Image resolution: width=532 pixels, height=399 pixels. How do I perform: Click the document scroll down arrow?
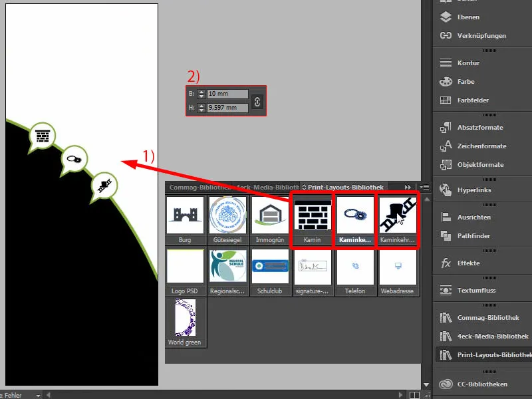[426, 385]
